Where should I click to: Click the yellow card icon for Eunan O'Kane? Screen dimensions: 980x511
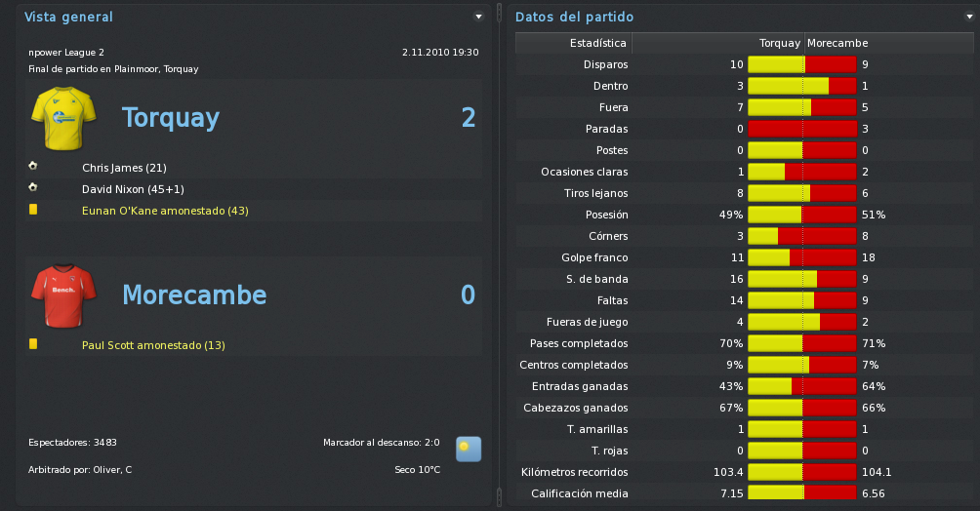[x=33, y=210]
